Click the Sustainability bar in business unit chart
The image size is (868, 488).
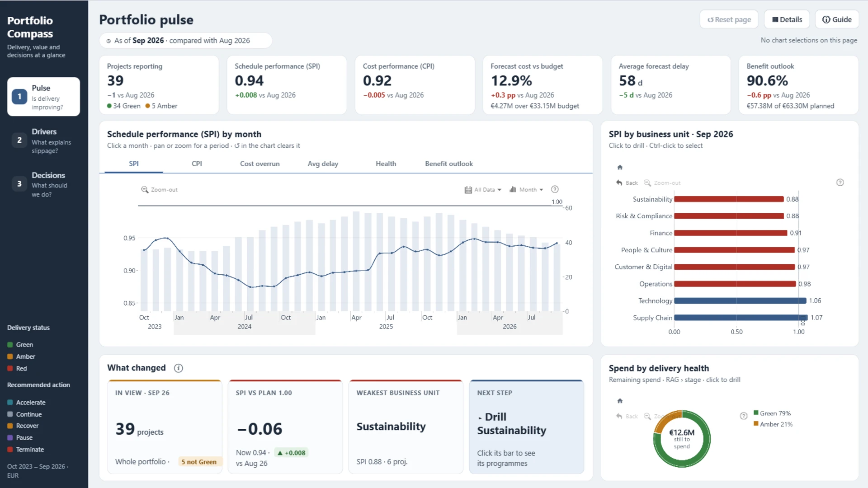coord(729,199)
